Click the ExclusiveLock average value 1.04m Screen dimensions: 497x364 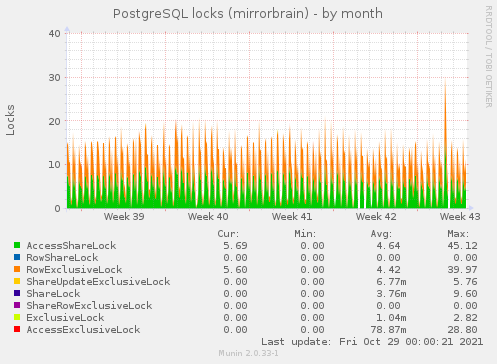pyautogui.click(x=391, y=318)
